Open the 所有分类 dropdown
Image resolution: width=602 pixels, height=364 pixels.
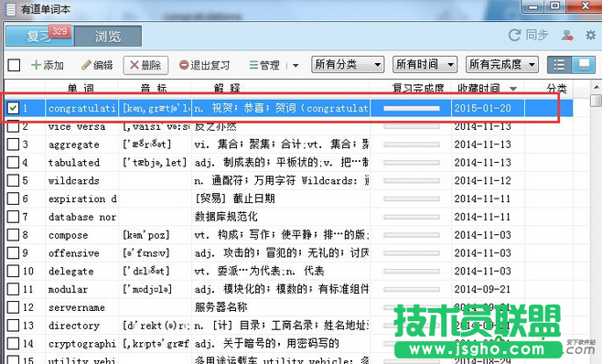[348, 64]
